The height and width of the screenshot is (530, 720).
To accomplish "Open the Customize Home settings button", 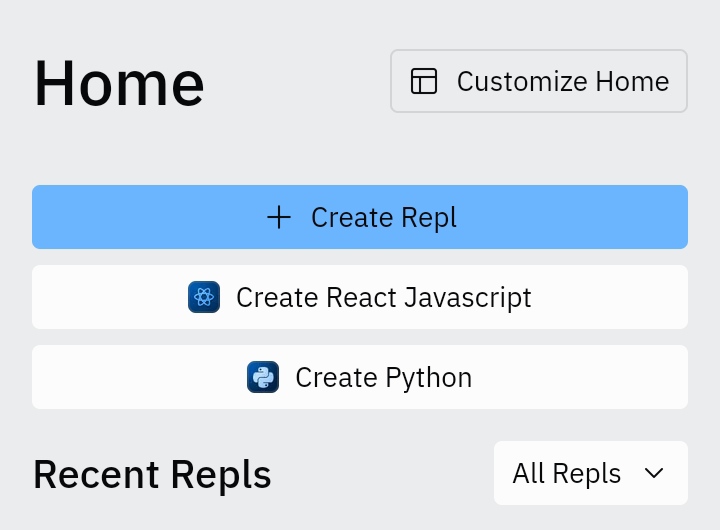I will (x=539, y=81).
